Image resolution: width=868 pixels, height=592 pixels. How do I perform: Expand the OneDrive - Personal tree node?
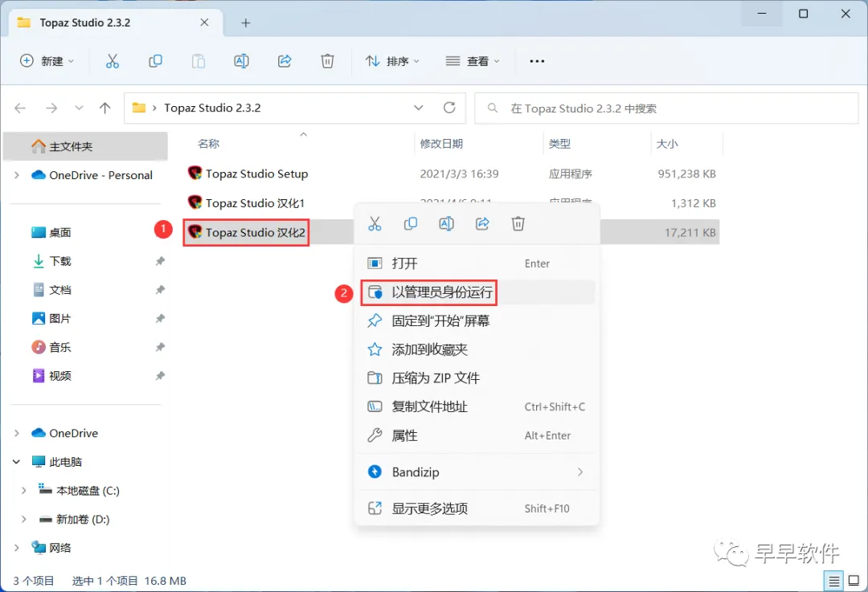coord(17,175)
